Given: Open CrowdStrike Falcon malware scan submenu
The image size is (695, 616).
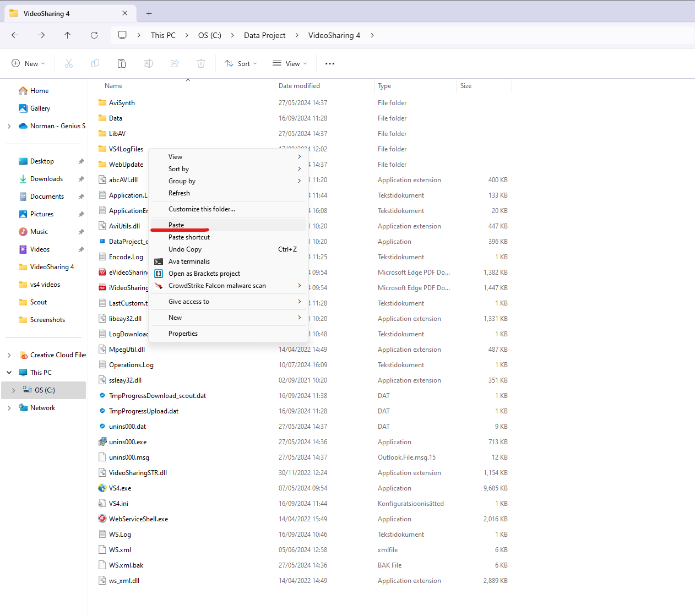Looking at the screenshot, I should (228, 286).
